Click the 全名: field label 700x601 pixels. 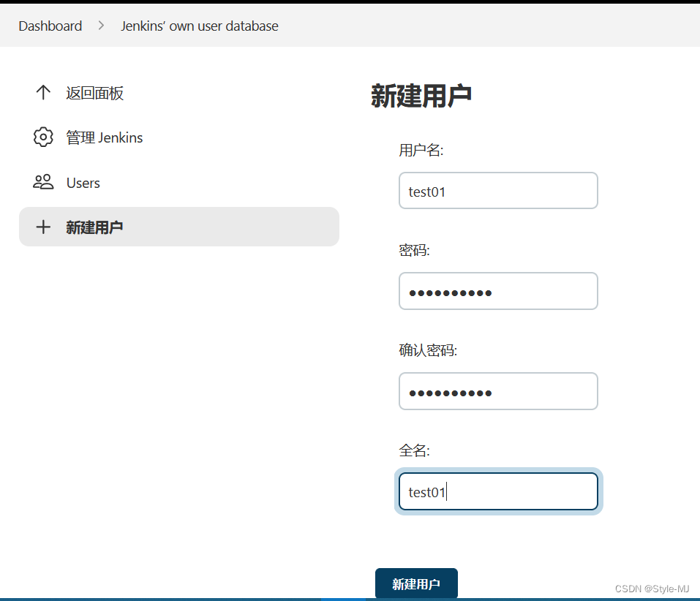[414, 450]
